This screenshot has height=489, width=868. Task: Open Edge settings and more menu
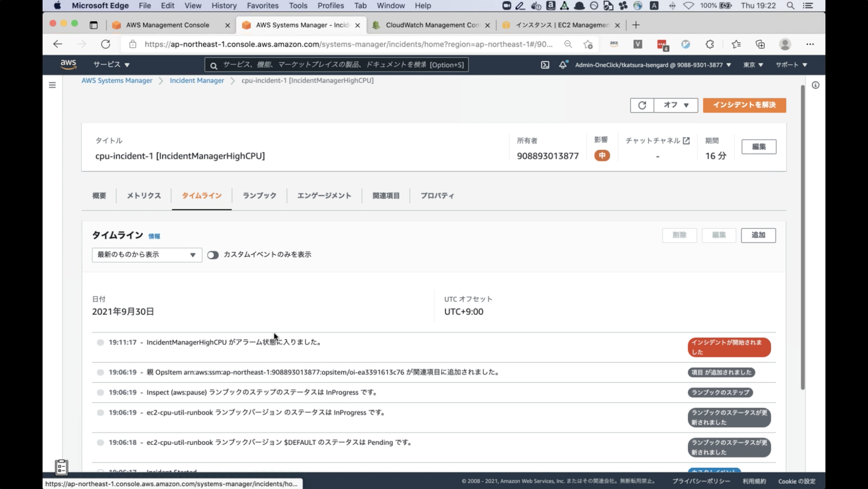[x=810, y=44]
